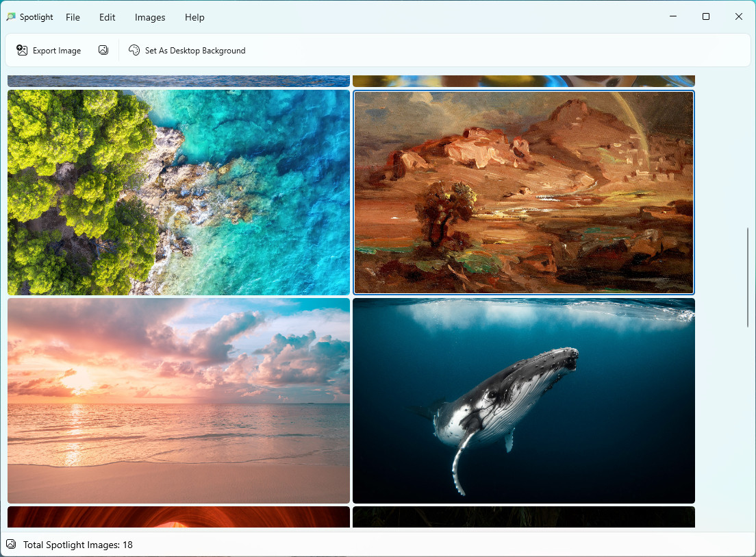Choose the pink sunset beach image
The image size is (756, 557).
(179, 401)
